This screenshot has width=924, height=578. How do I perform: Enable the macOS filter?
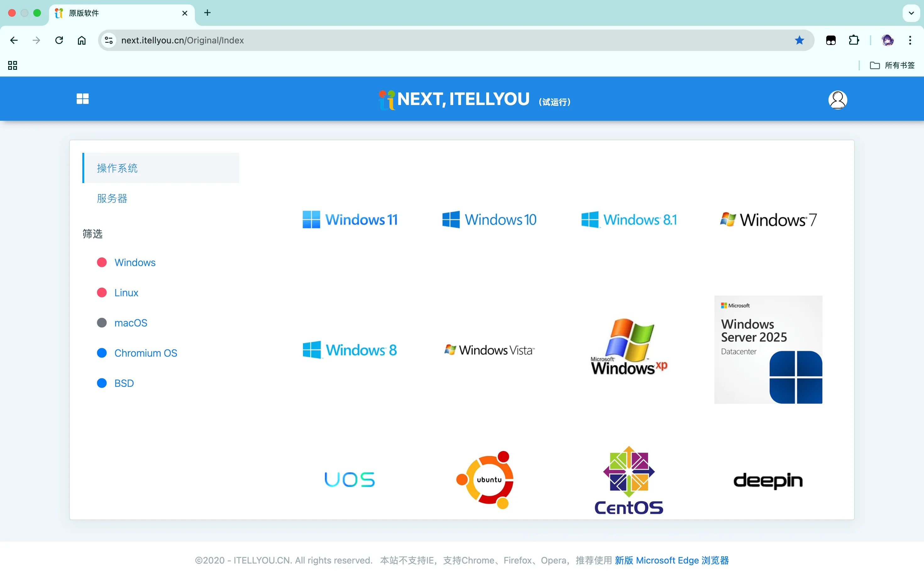(131, 323)
